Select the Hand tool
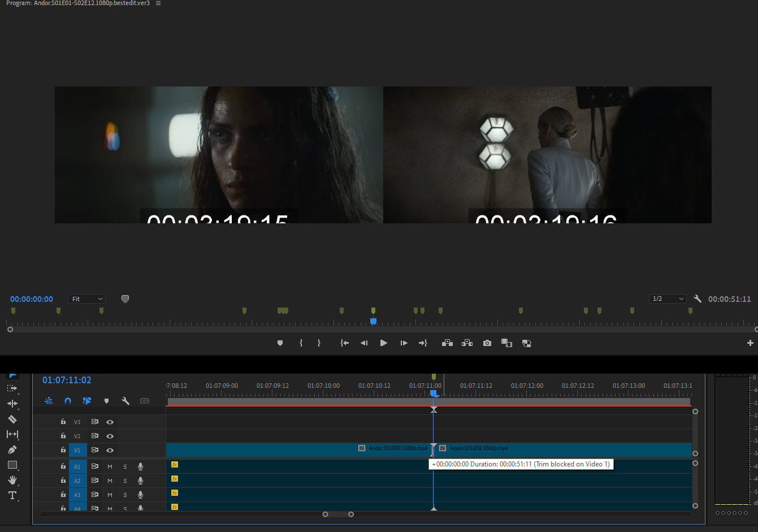 click(x=12, y=480)
